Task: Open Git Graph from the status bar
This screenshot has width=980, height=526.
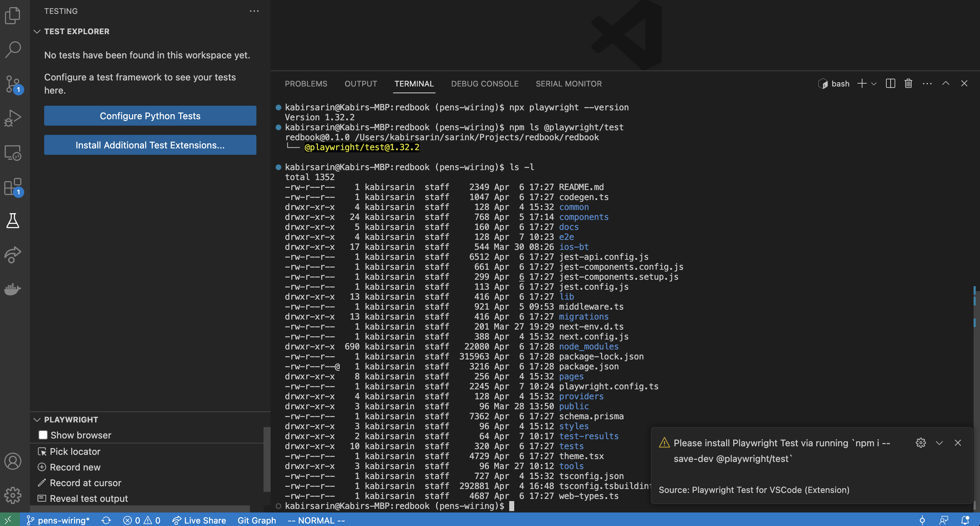Action: click(257, 520)
